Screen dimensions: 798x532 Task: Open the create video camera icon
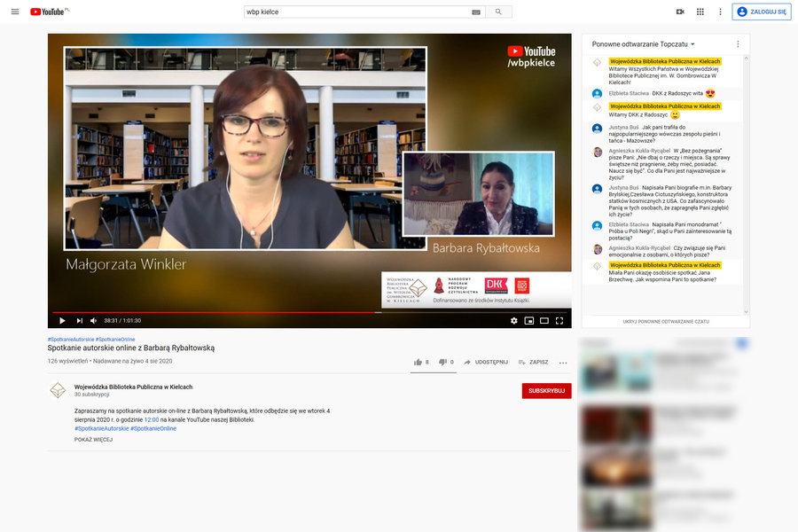point(680,12)
